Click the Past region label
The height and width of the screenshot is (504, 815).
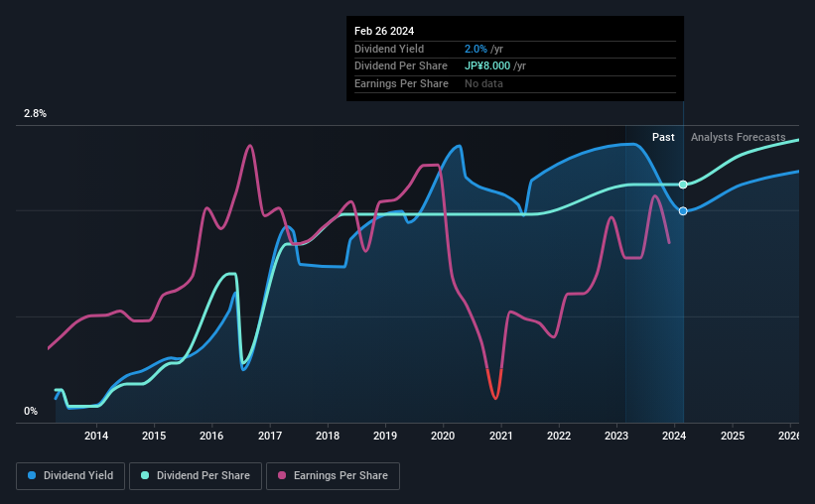(x=663, y=137)
